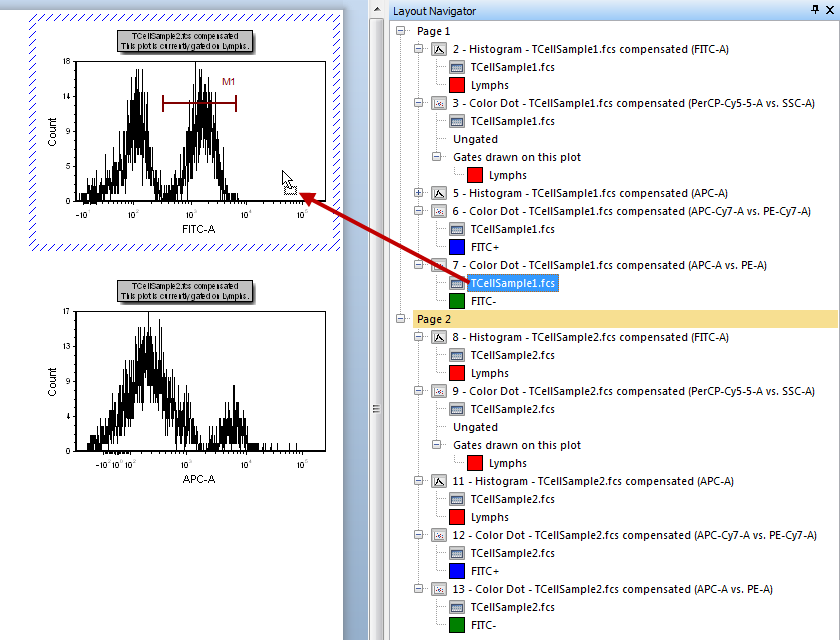Close the Layout Navigator panel

[x=830, y=10]
